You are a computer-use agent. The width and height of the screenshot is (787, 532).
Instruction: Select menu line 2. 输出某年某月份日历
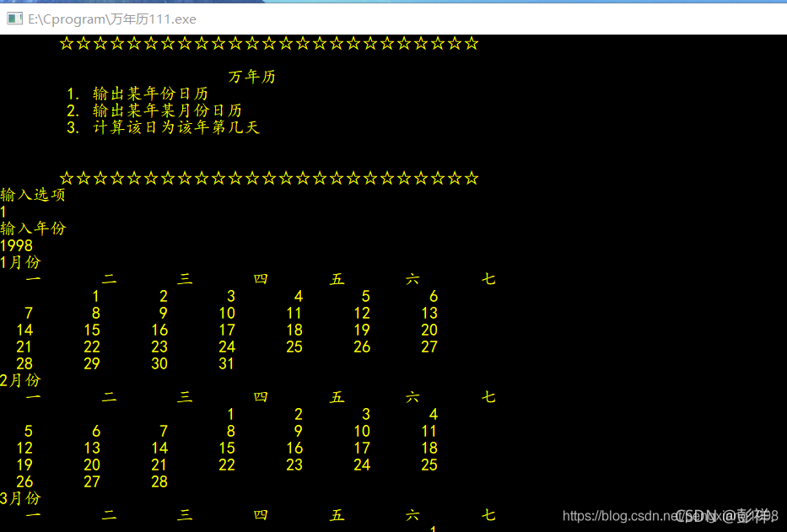click(x=154, y=110)
